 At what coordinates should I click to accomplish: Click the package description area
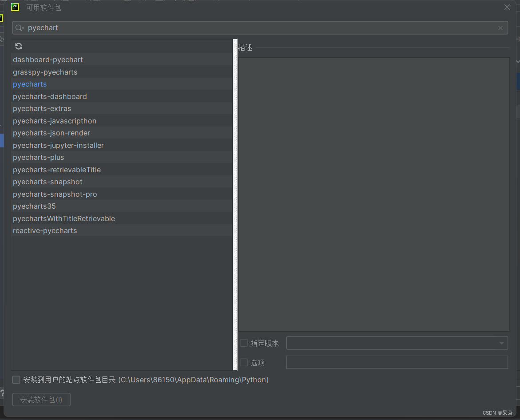pos(374,194)
